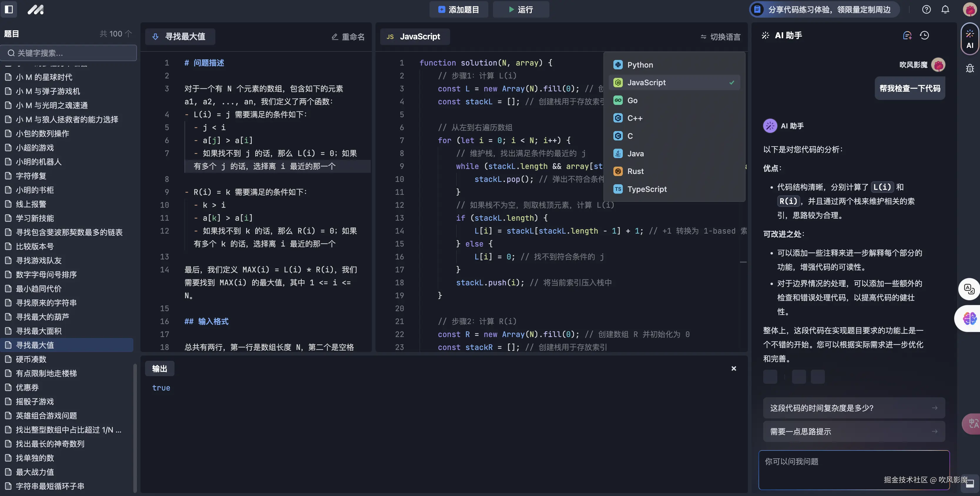Open the help question mark icon
The height and width of the screenshot is (496, 980).
coord(926,9)
